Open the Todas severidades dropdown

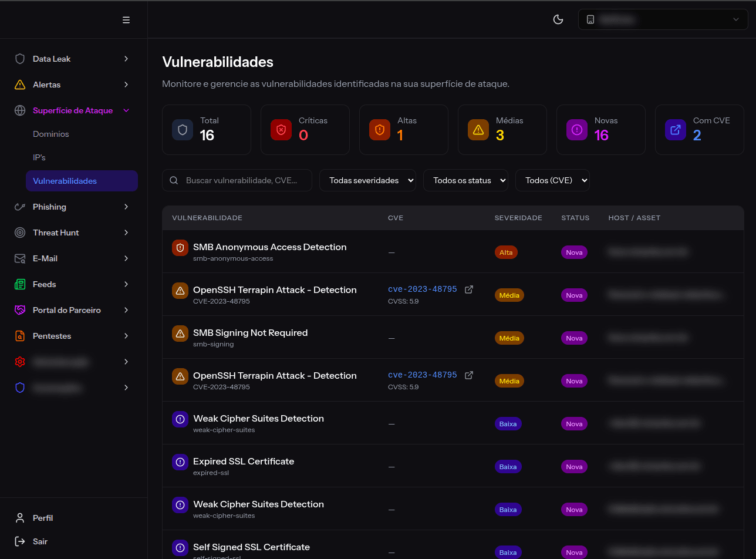click(367, 180)
